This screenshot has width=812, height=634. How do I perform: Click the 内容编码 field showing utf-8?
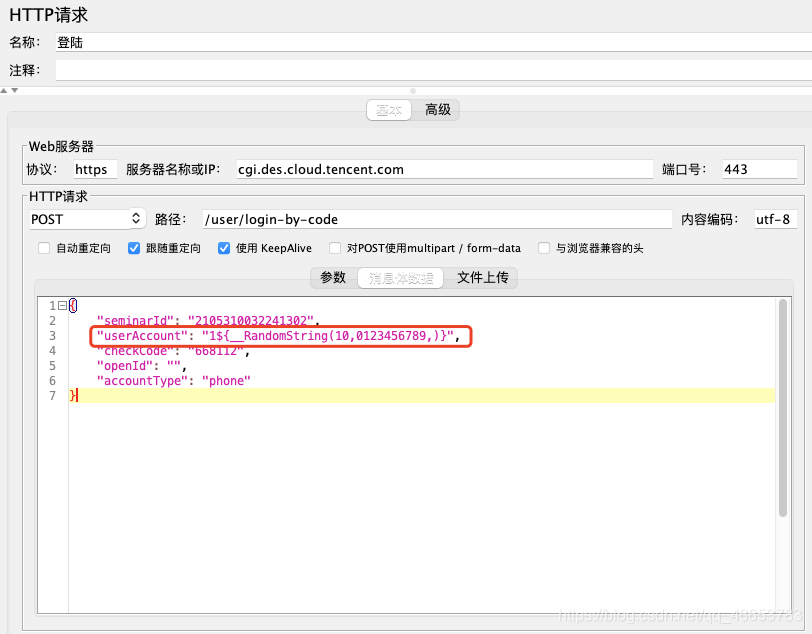click(x=775, y=219)
